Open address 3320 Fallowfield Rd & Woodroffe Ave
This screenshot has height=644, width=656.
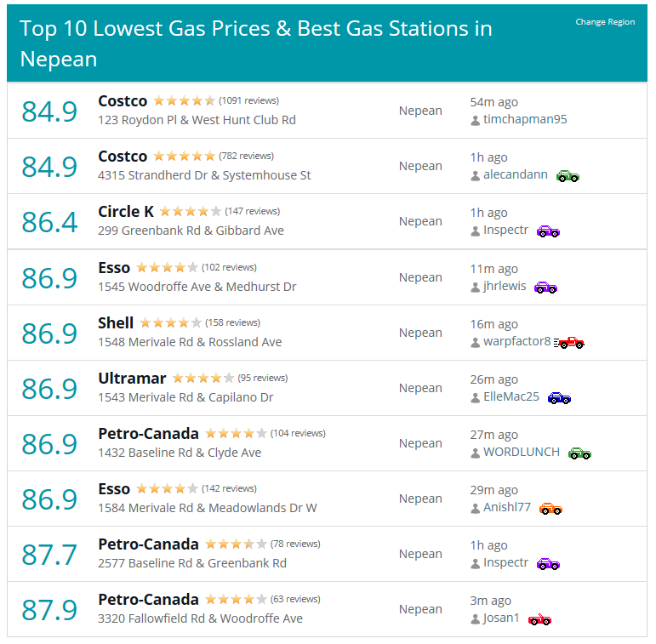click(200, 618)
